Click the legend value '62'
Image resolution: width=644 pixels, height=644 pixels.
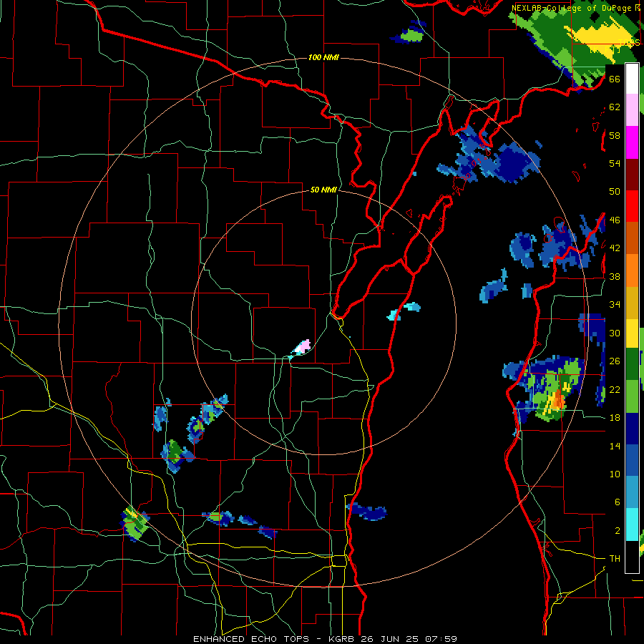[x=615, y=107]
